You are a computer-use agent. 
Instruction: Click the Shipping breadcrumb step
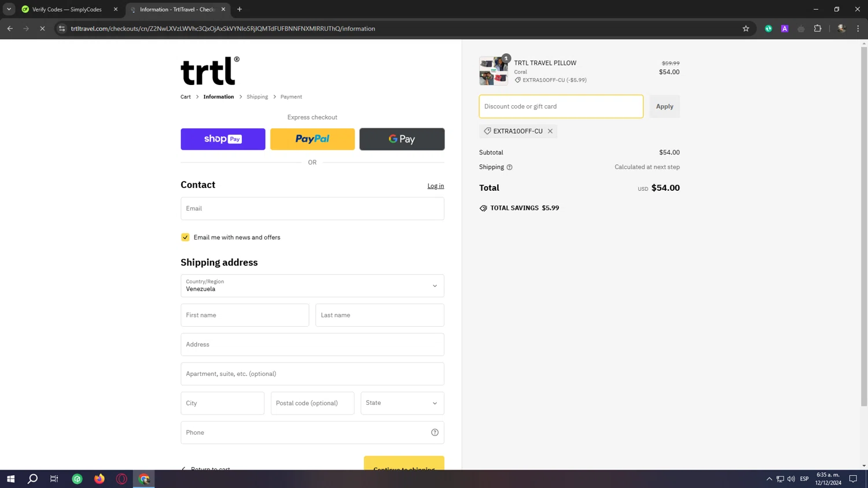click(x=257, y=97)
